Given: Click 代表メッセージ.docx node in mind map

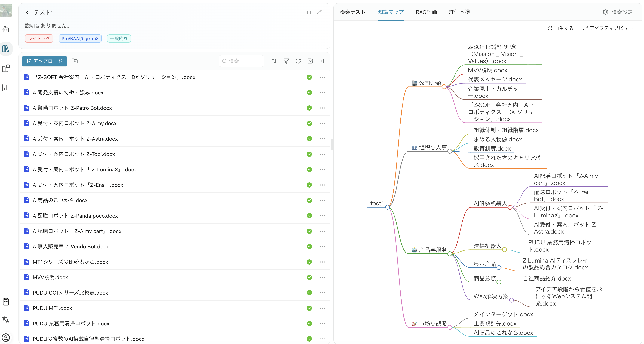Looking at the screenshot, I should (495, 79).
